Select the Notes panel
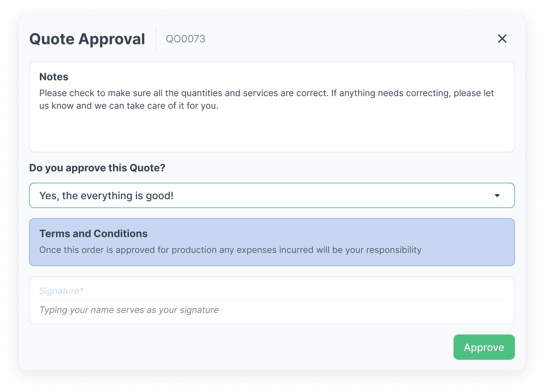Viewport: 544px width, 392px height. [x=272, y=107]
